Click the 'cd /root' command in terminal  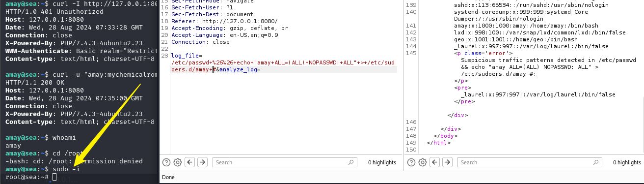(68, 153)
